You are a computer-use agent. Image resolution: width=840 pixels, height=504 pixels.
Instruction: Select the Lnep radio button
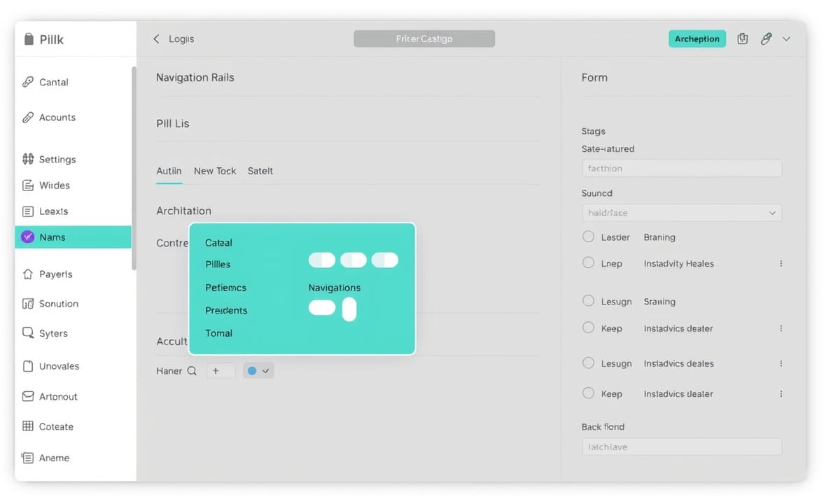coord(588,263)
